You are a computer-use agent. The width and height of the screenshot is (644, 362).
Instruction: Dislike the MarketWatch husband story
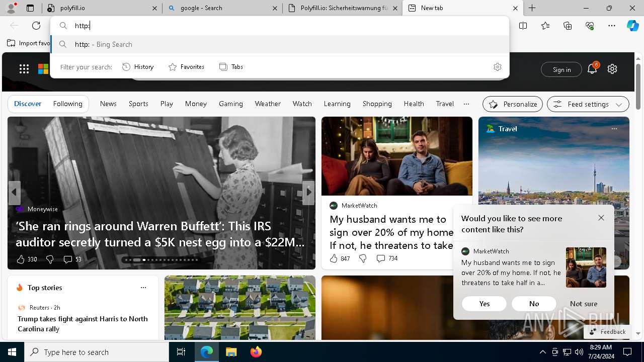point(363,258)
